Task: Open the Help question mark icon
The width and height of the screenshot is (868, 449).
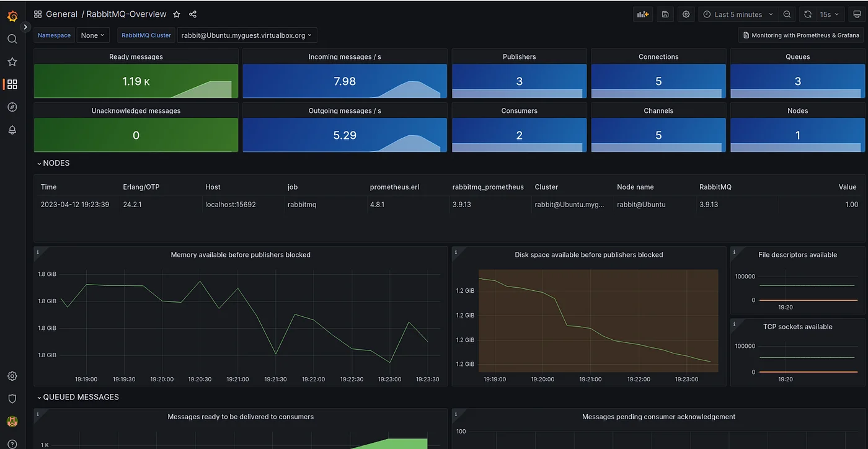Action: 12,444
